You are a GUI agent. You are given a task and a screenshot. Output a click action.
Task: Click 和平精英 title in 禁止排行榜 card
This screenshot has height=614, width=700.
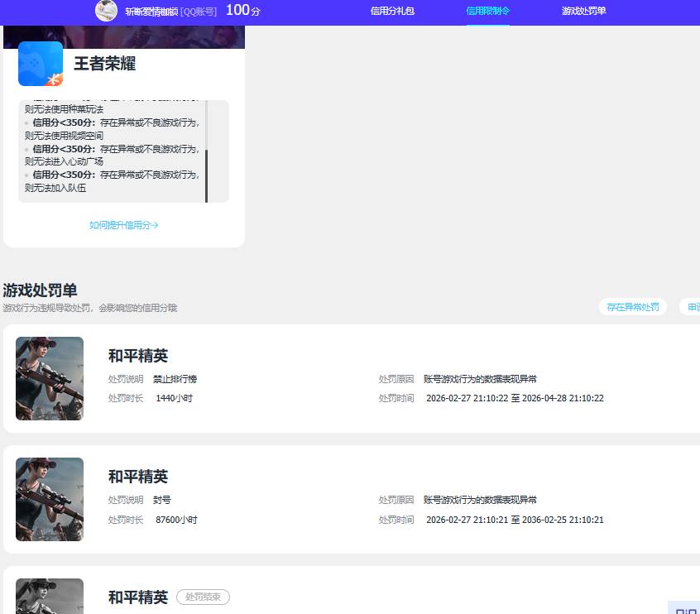tap(138, 356)
